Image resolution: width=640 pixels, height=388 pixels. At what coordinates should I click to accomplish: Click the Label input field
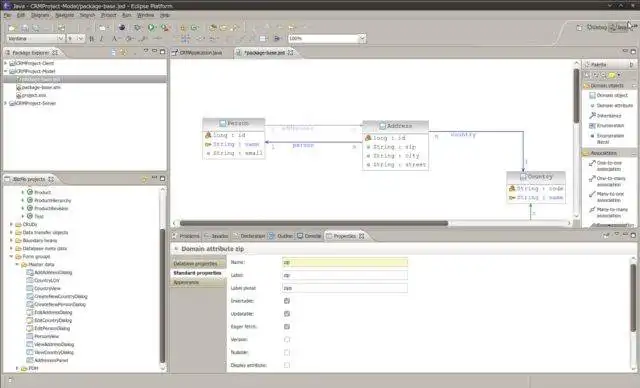tap(344, 275)
